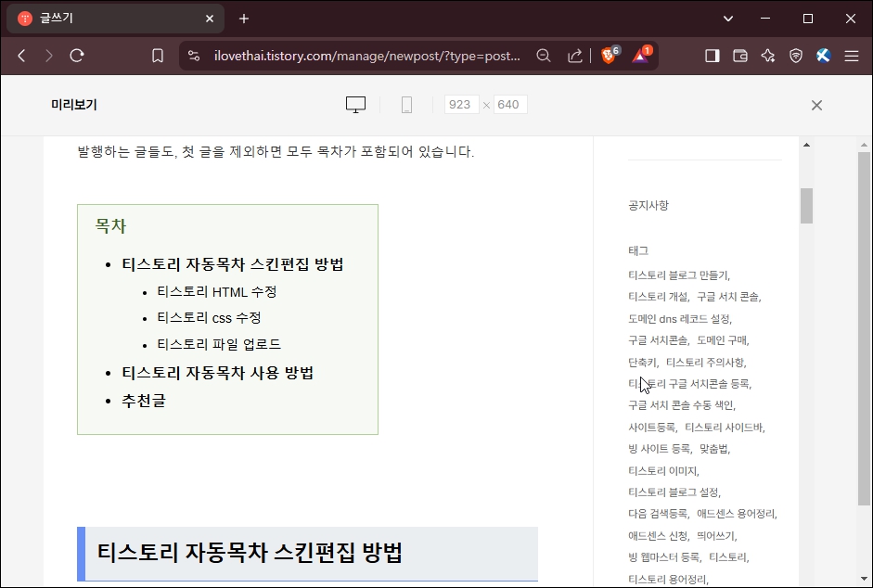Open tag 애드센스 신청
The width and height of the screenshot is (873, 588).
point(658,536)
